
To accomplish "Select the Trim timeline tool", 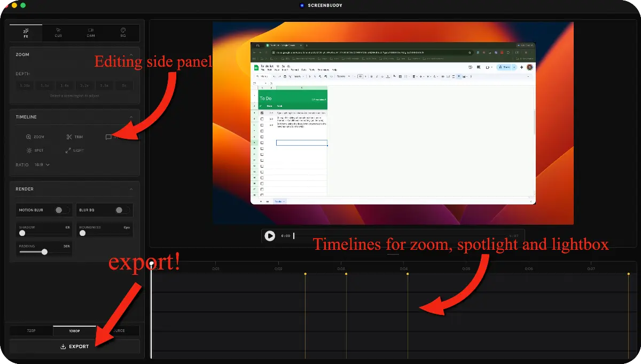I will coord(74,137).
